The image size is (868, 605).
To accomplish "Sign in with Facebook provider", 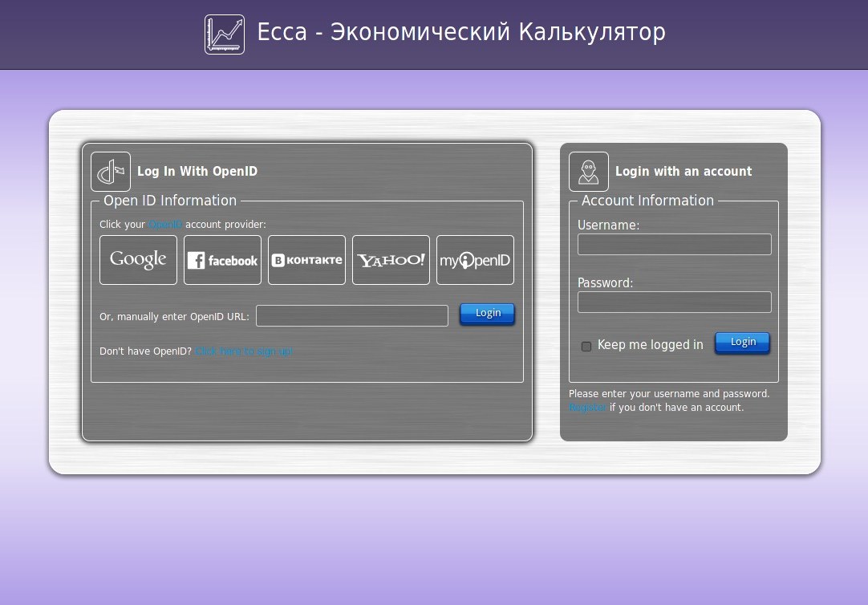I will pos(222,260).
